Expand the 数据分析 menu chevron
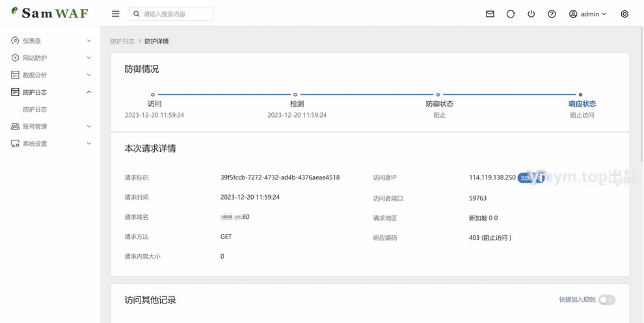This screenshot has width=644, height=323. (x=89, y=75)
